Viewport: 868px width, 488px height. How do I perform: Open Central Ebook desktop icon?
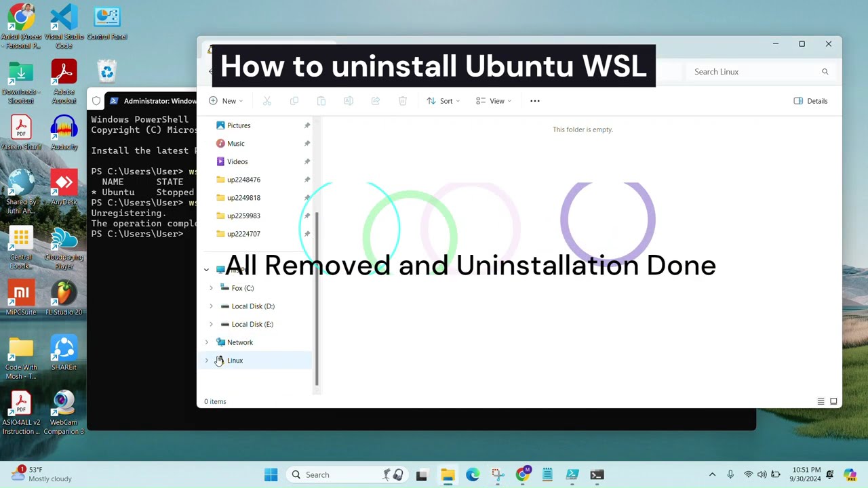[21, 247]
